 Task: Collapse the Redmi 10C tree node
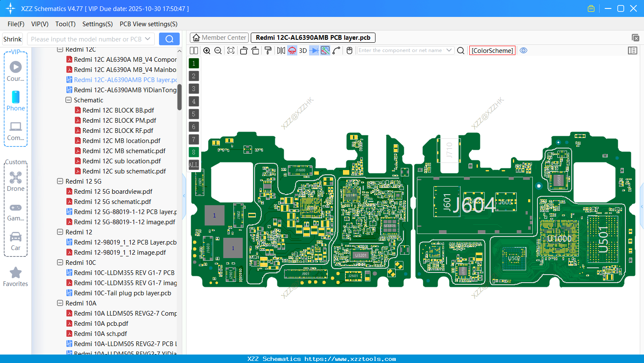[60, 262]
